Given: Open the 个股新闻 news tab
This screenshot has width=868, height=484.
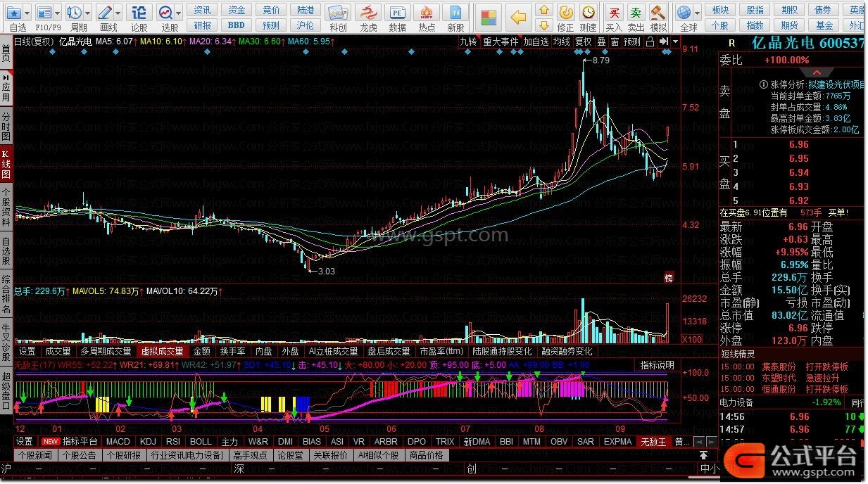Looking at the screenshot, I should tap(35, 455).
